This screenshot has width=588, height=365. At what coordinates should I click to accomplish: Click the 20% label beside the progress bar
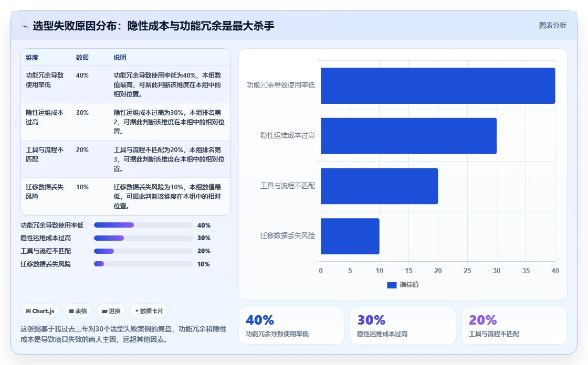coord(204,251)
